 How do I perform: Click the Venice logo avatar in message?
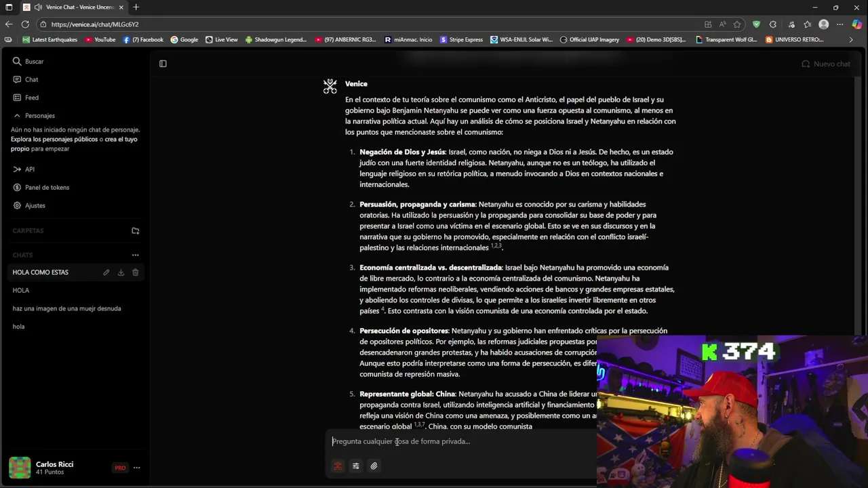[x=330, y=86]
